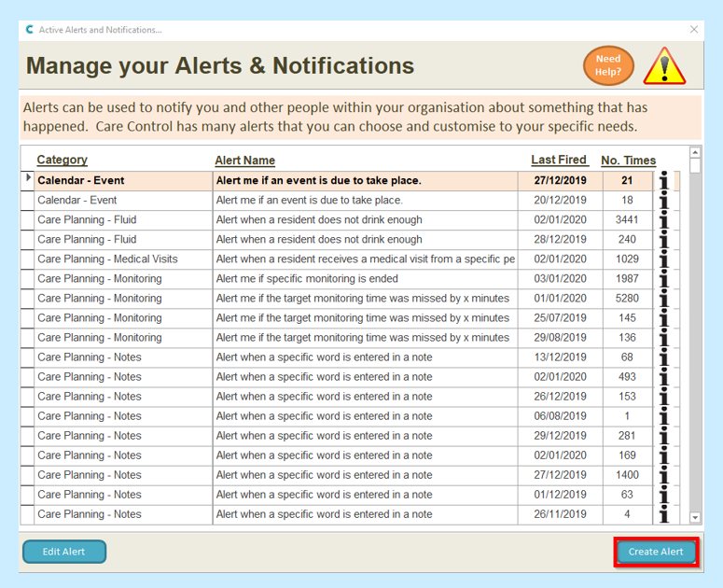This screenshot has width=723, height=588.
Task: Open info icon for Medical Visits alert row
Action: (x=664, y=259)
